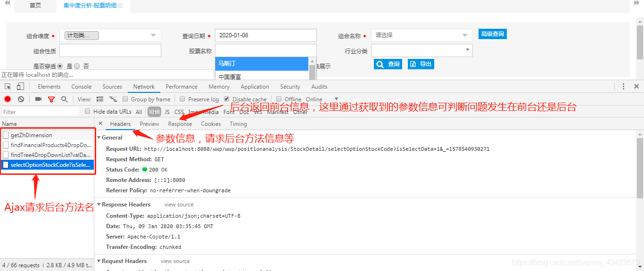Click the inspect element cursor icon

click(8, 87)
